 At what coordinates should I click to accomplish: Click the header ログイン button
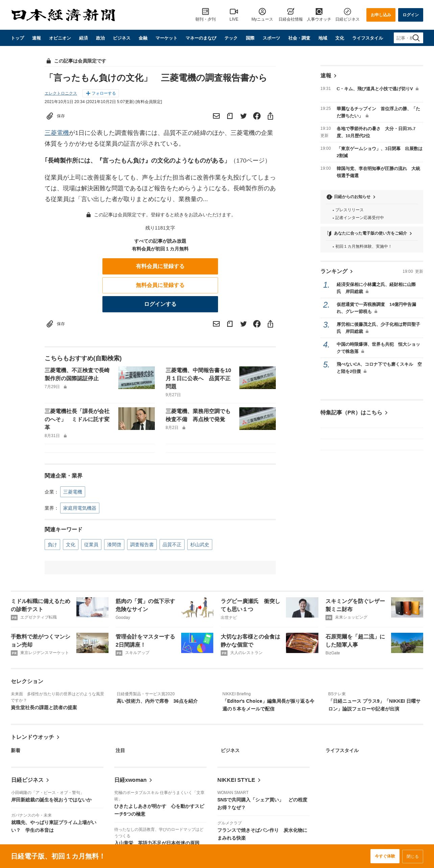[x=411, y=15]
